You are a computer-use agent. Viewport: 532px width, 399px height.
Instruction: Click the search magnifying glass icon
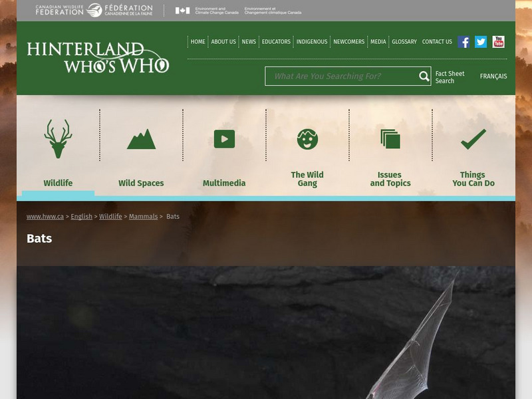(423, 76)
